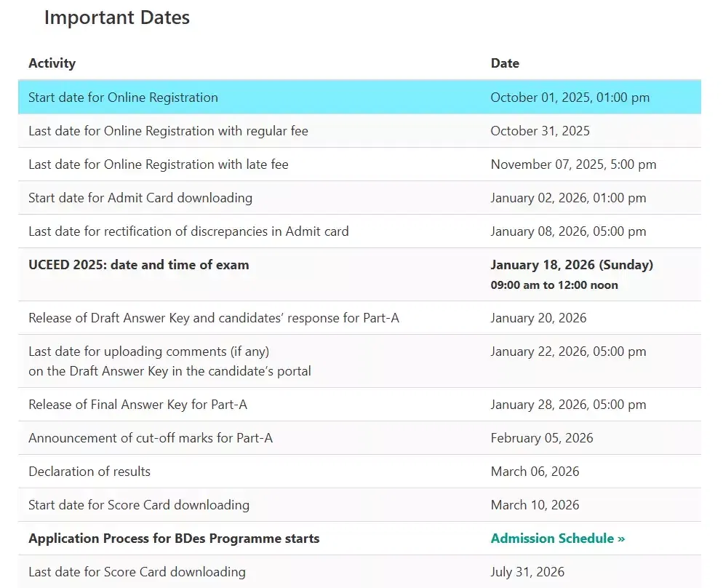Image resolution: width=723 pixels, height=588 pixels.
Task: Click the Date column header
Action: 505,63
